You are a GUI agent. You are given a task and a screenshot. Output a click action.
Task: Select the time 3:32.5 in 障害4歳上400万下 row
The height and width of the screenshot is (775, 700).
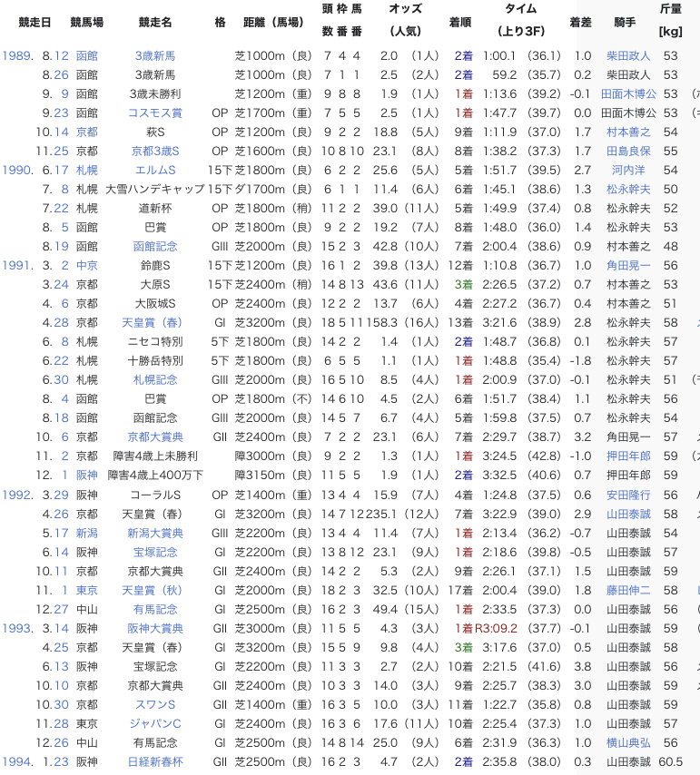499,475
